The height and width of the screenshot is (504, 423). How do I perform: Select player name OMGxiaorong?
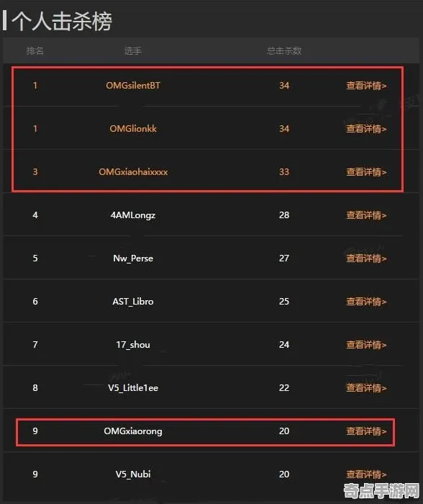tap(133, 431)
